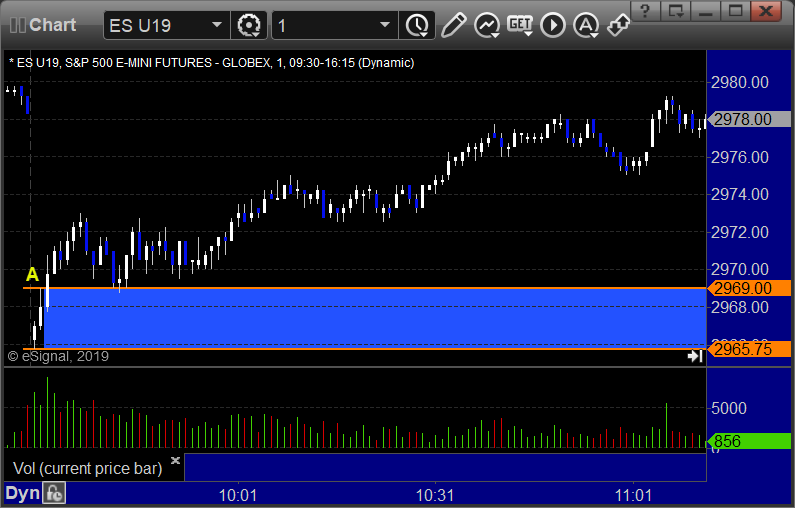Click the 2970.00 price axis label
This screenshot has height=508, width=795.
coord(740,269)
